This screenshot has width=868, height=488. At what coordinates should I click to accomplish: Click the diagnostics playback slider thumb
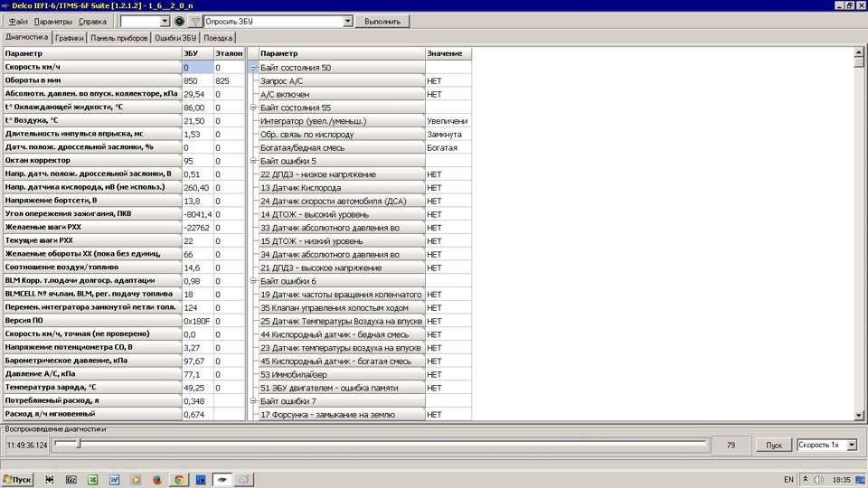(x=79, y=443)
